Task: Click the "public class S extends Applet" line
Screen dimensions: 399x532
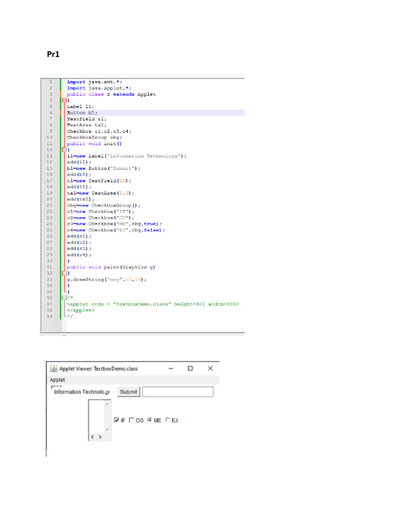Action: coord(111,95)
